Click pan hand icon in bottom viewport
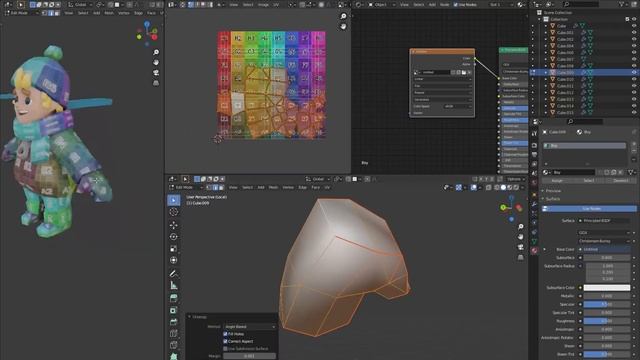 (520, 237)
